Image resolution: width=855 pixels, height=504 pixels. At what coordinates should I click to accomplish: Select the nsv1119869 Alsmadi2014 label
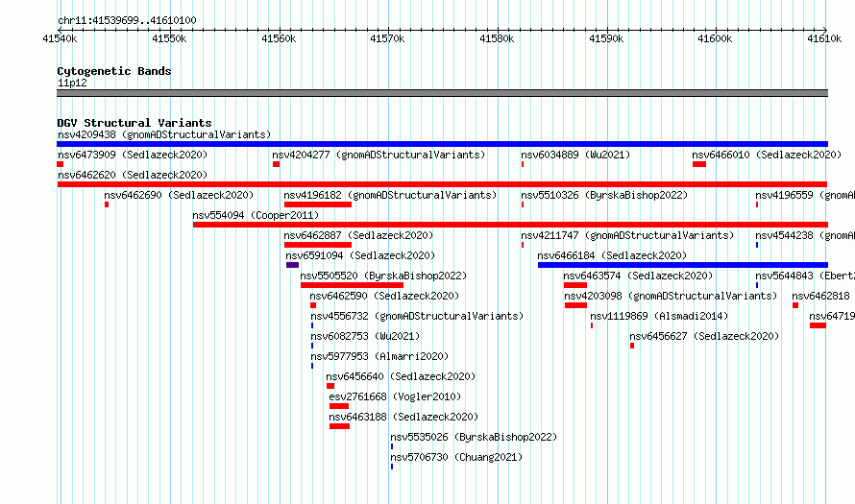[659, 316]
